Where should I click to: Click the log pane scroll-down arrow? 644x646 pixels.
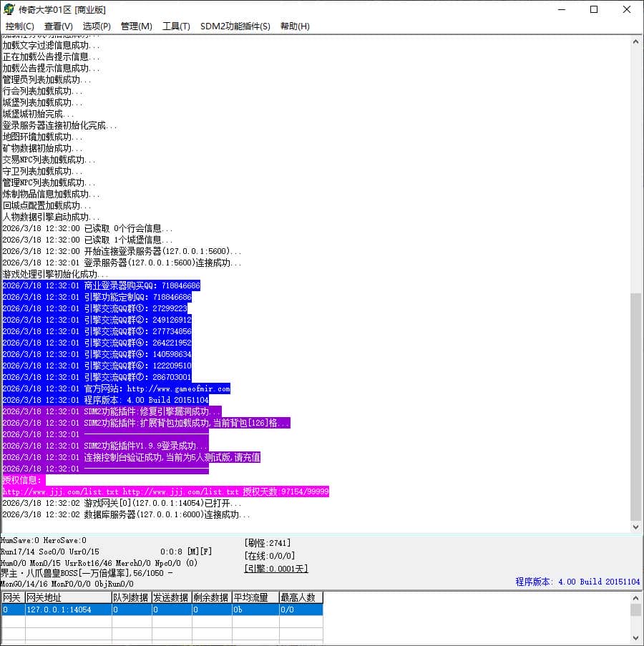pos(635,527)
